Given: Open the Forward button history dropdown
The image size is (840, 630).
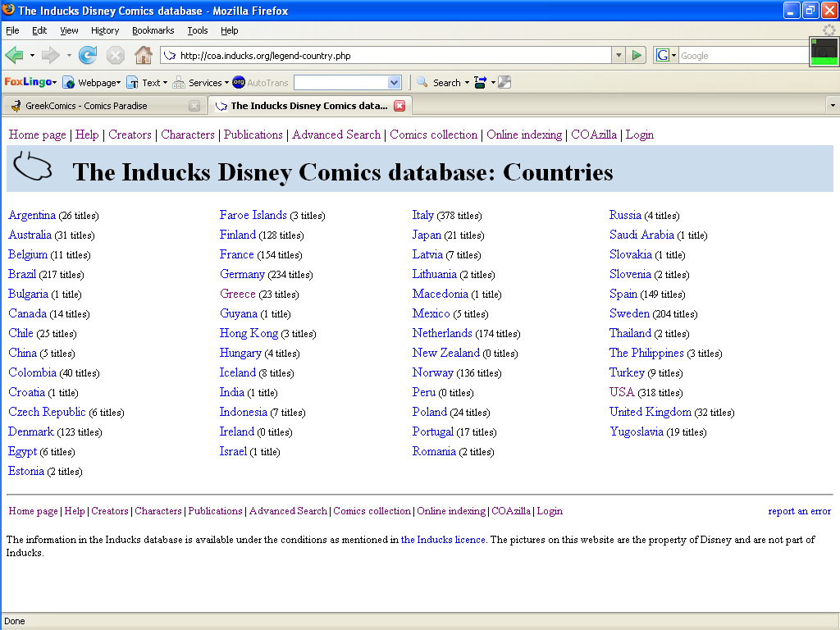Looking at the screenshot, I should point(69,55).
